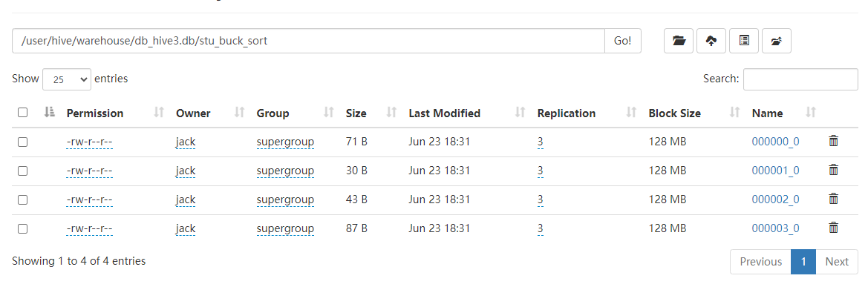
Task: Click the parent directory folder arrow icon
Action: 776,41
